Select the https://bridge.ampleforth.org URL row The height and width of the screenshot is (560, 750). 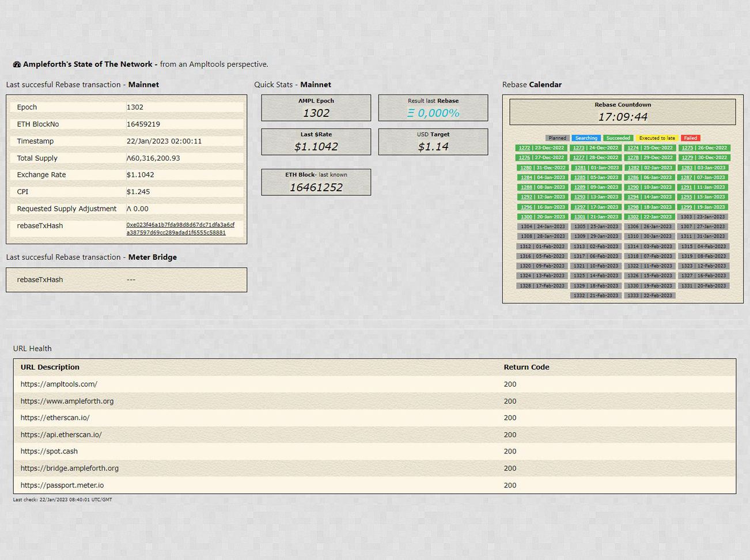(69, 468)
